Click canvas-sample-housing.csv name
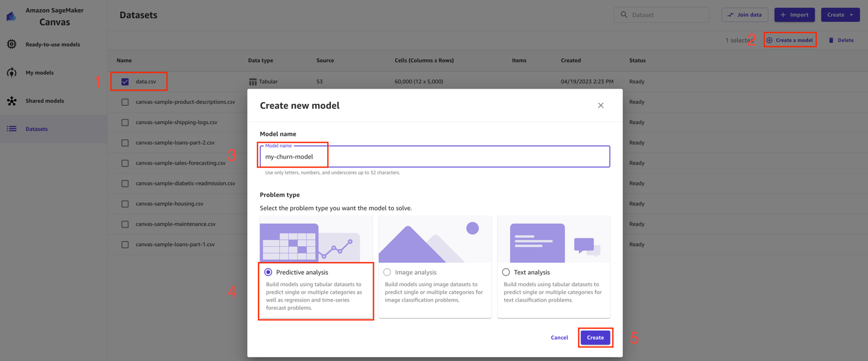Viewport: 868px width, 361px height. tap(169, 204)
